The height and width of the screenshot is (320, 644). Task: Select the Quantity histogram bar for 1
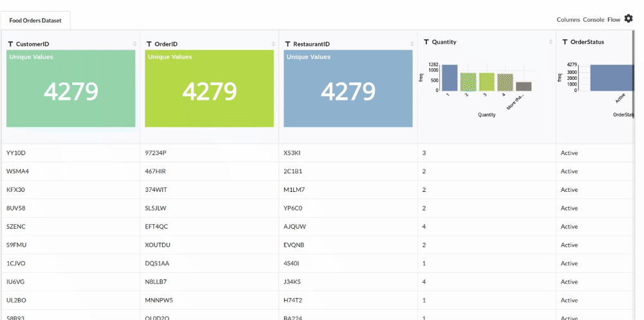tap(450, 78)
